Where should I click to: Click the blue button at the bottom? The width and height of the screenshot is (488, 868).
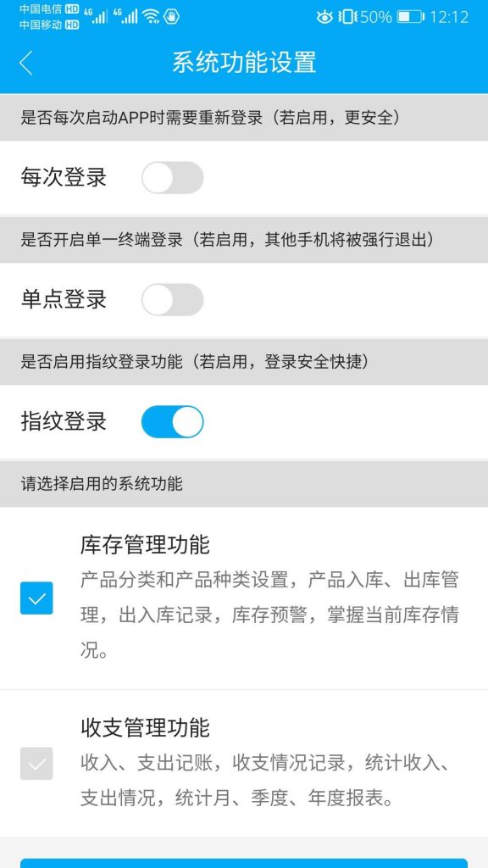click(x=244, y=863)
